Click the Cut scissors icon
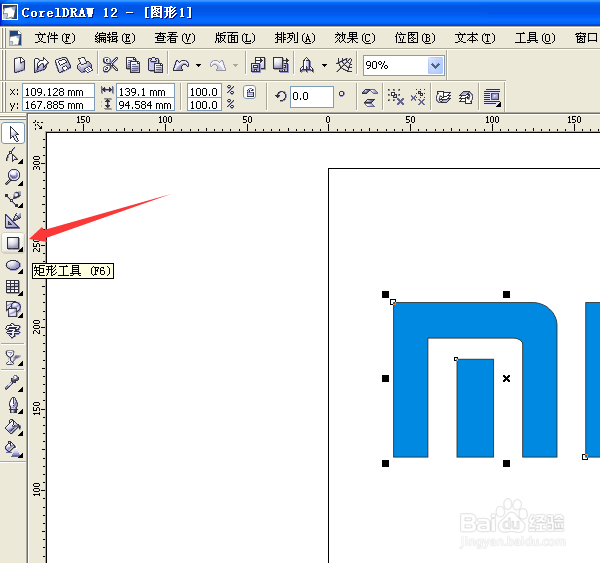The width and height of the screenshot is (600, 563). tap(111, 65)
